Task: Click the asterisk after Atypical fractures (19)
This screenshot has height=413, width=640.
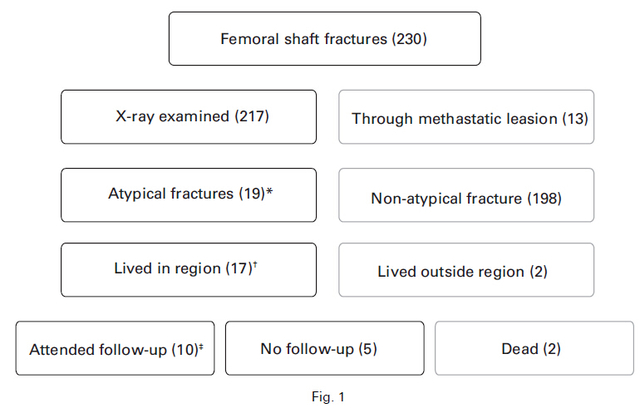Action: tap(269, 191)
